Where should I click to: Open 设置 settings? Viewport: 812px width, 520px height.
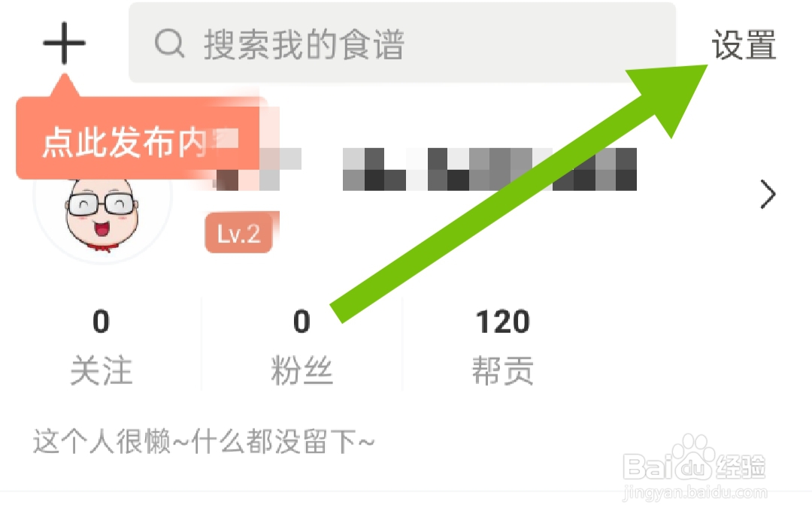coord(744,45)
